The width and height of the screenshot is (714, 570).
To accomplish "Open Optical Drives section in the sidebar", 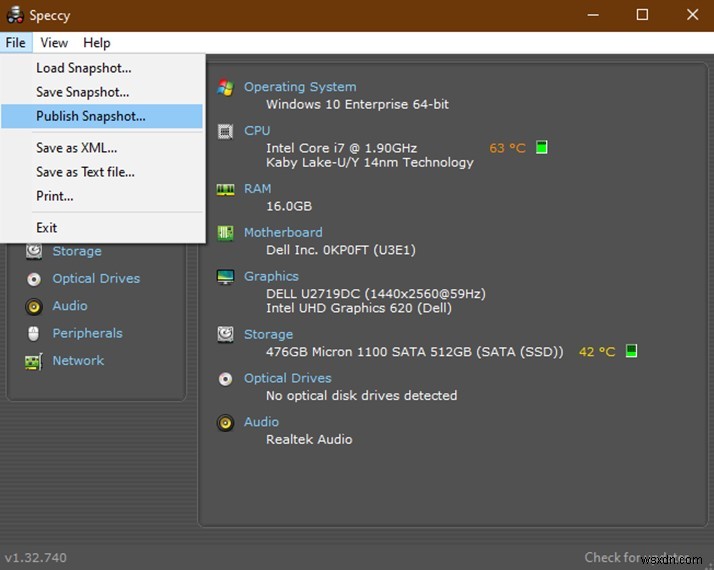I will tap(96, 278).
